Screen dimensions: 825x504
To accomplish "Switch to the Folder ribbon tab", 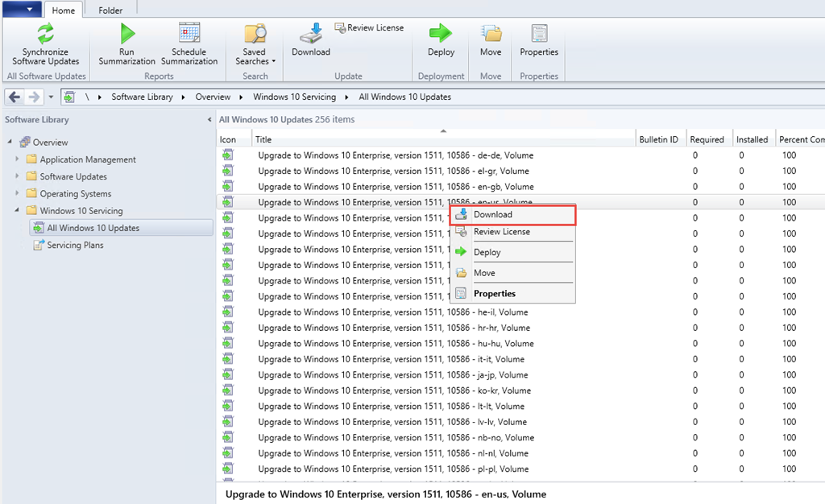I will click(x=110, y=10).
